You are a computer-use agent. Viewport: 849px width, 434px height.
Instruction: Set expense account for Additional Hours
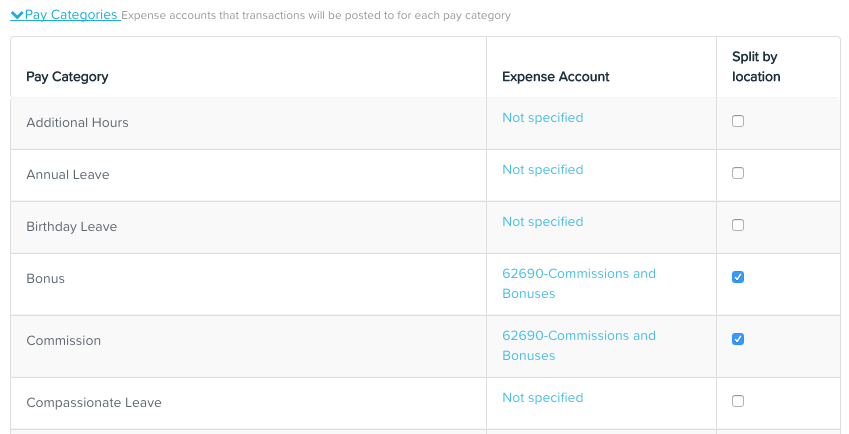[543, 117]
